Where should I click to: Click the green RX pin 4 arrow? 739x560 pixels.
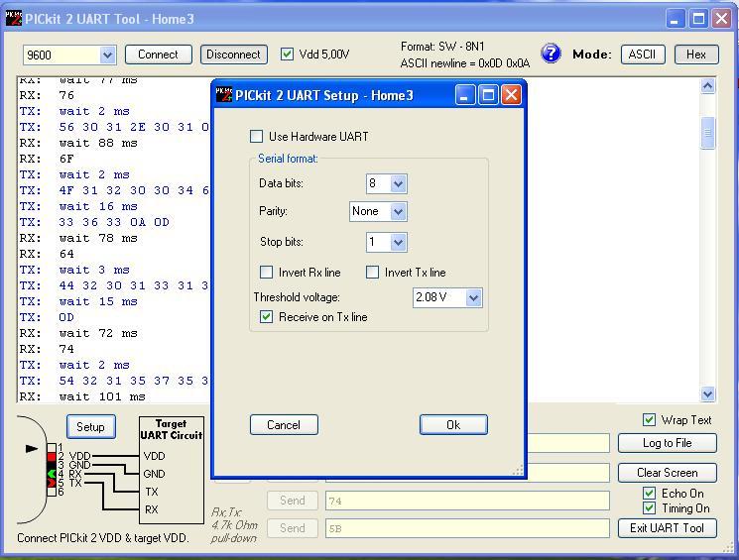click(x=52, y=474)
